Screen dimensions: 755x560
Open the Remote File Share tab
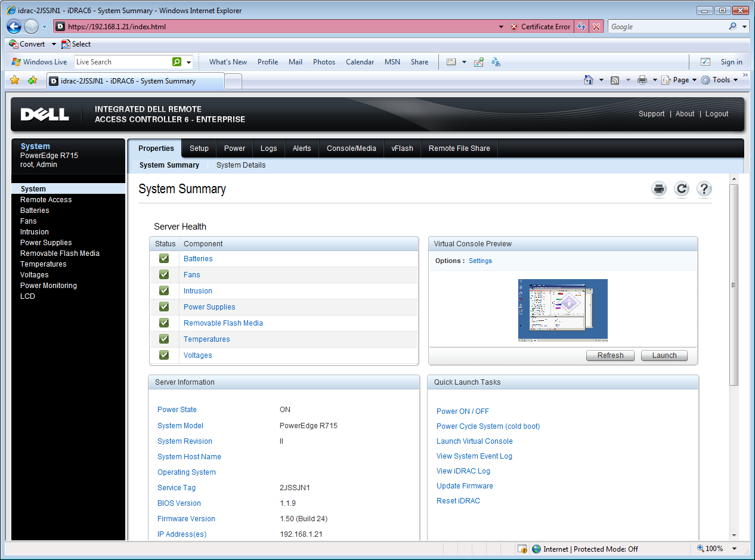(x=459, y=148)
